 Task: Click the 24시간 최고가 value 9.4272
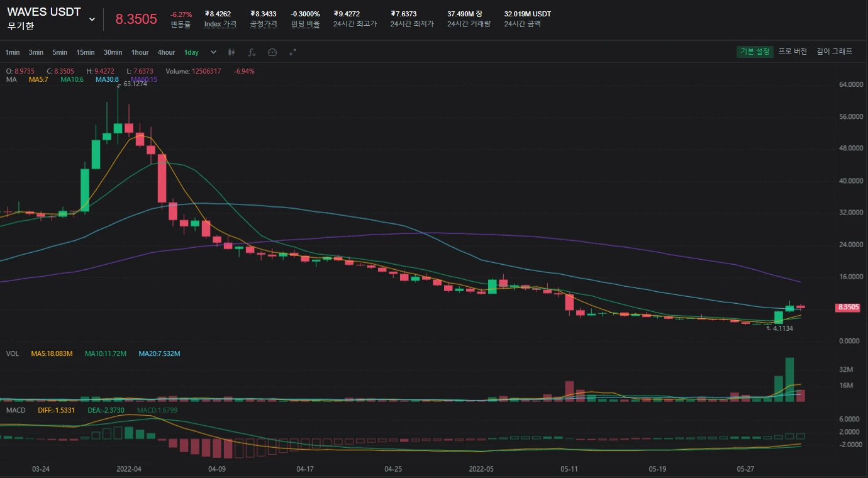pyautogui.click(x=347, y=14)
